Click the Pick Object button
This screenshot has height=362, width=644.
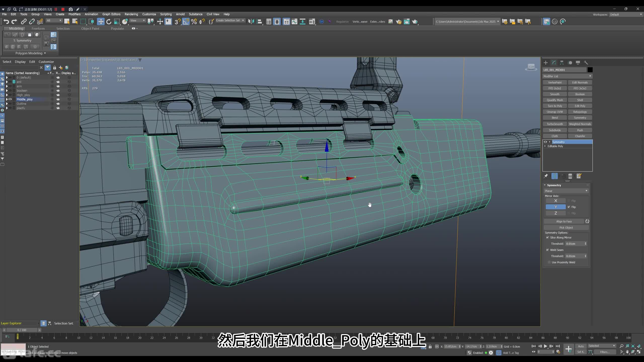566,228
